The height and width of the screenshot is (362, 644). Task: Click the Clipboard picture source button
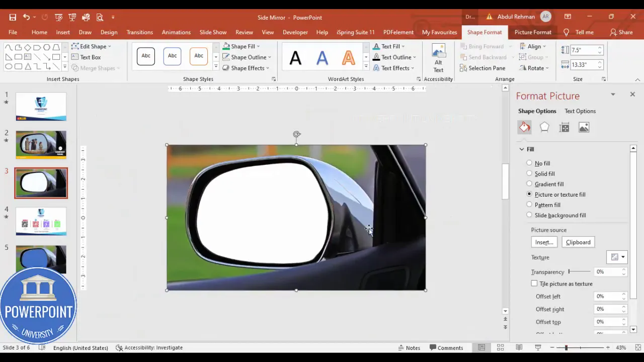click(x=578, y=242)
